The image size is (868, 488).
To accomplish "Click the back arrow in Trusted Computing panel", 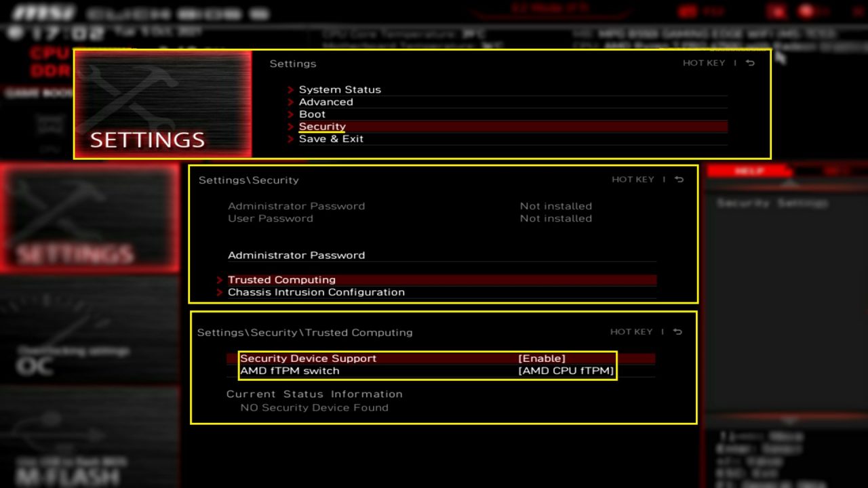I will click(678, 331).
